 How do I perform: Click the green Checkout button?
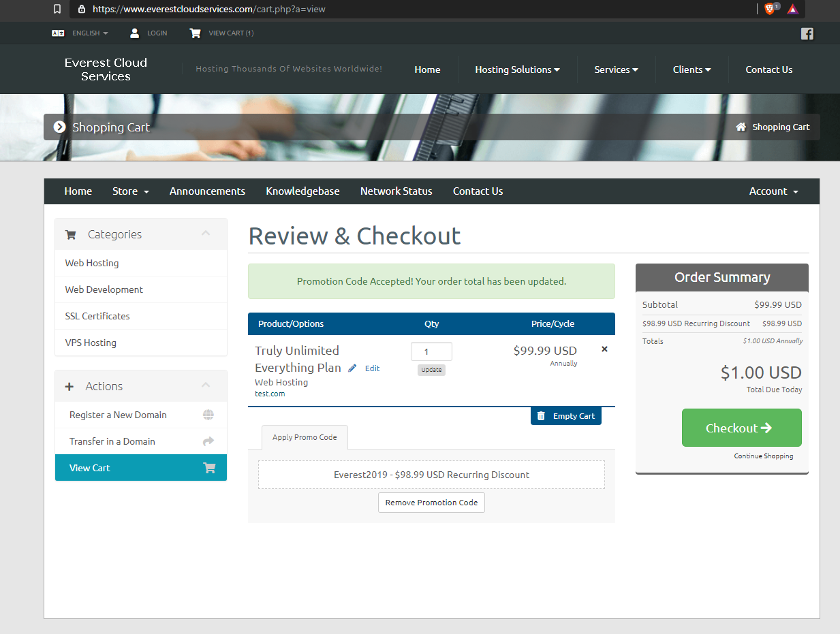(x=742, y=428)
